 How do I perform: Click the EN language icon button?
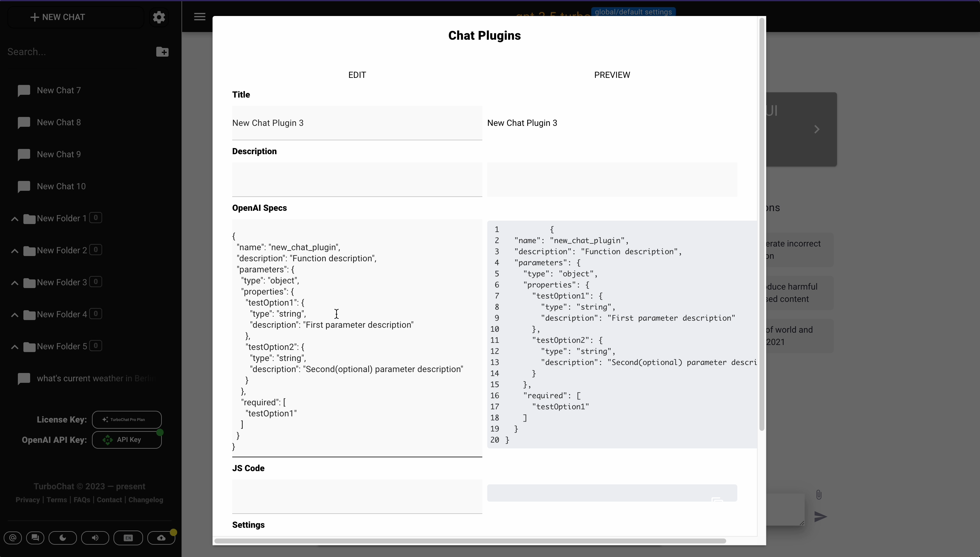pyautogui.click(x=128, y=538)
